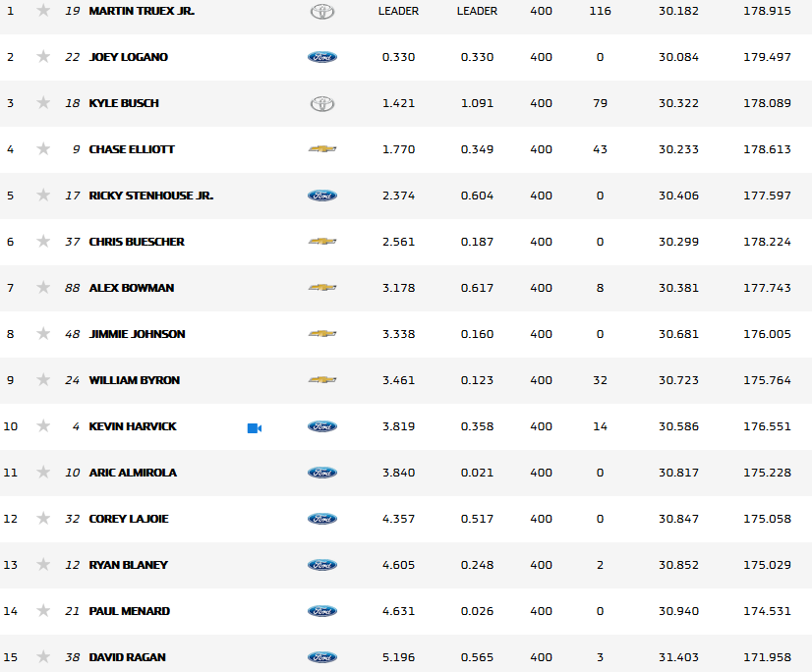Click the Ford logo beside Ricky Stenhouse Jr.
The height and width of the screenshot is (672, 812).
(x=322, y=196)
